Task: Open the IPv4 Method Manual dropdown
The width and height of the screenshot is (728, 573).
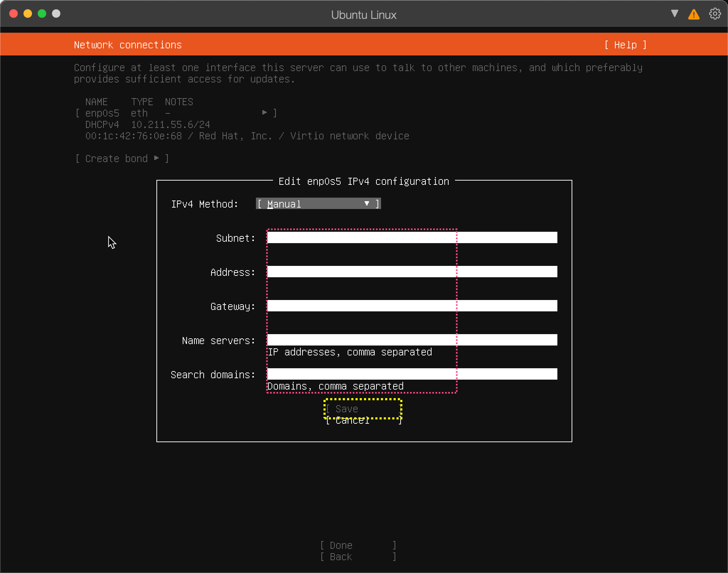Action: click(318, 204)
